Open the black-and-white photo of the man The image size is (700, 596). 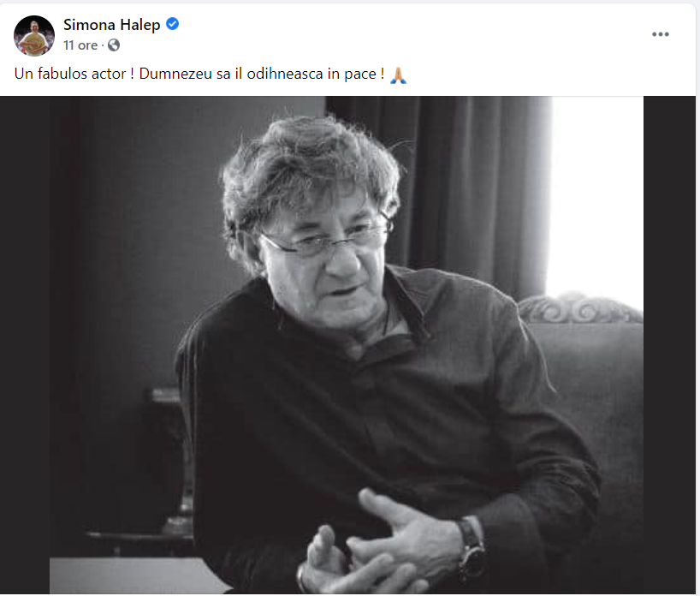tap(322, 345)
